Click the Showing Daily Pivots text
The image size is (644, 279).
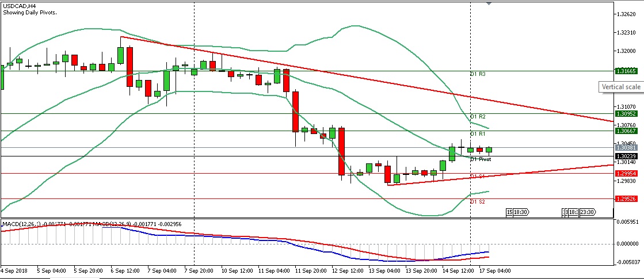click(x=30, y=13)
